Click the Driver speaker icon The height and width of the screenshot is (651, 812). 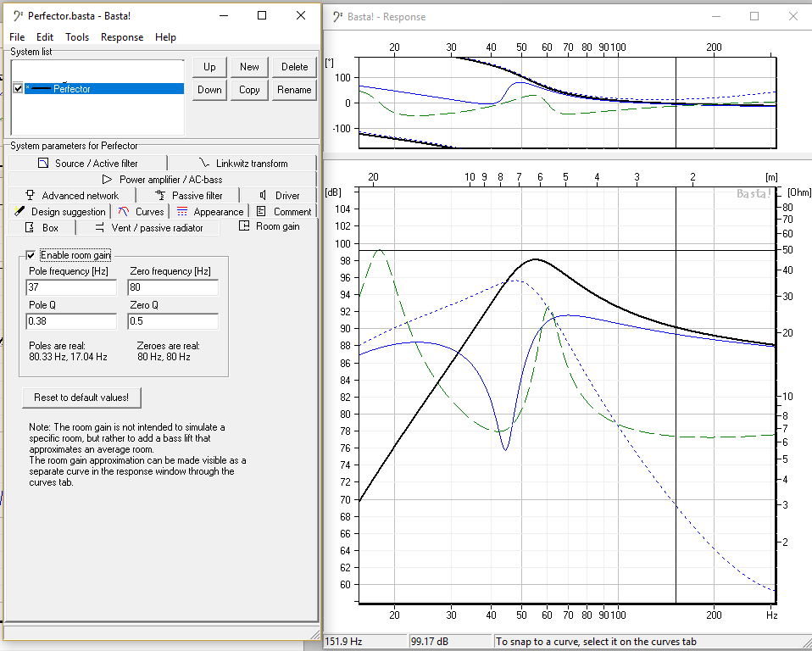(263, 195)
